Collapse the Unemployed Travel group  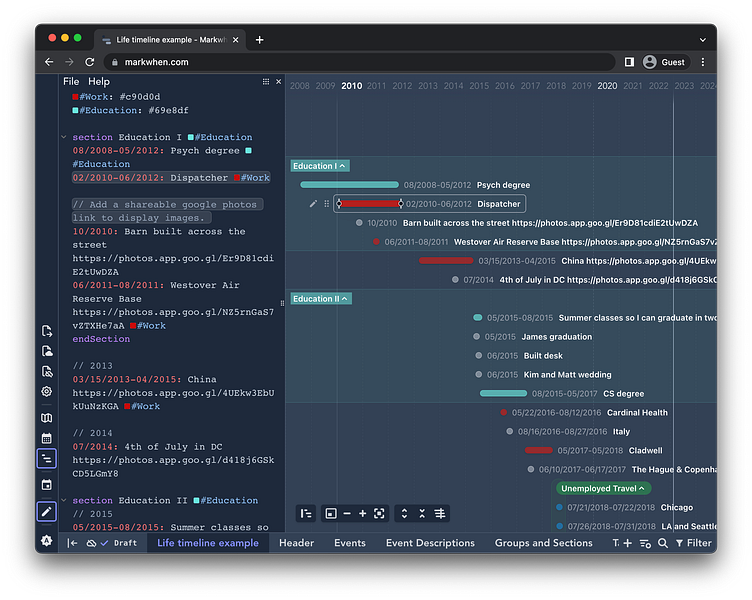603,488
